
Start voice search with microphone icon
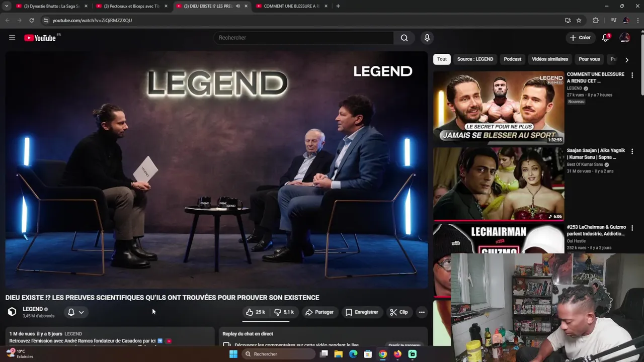click(427, 38)
